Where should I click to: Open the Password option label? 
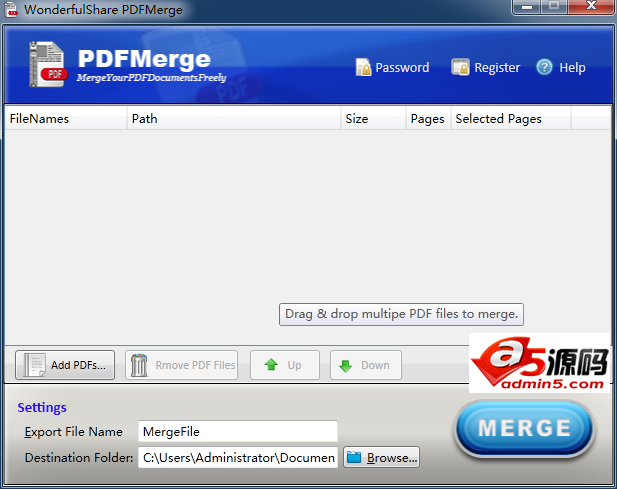point(402,68)
